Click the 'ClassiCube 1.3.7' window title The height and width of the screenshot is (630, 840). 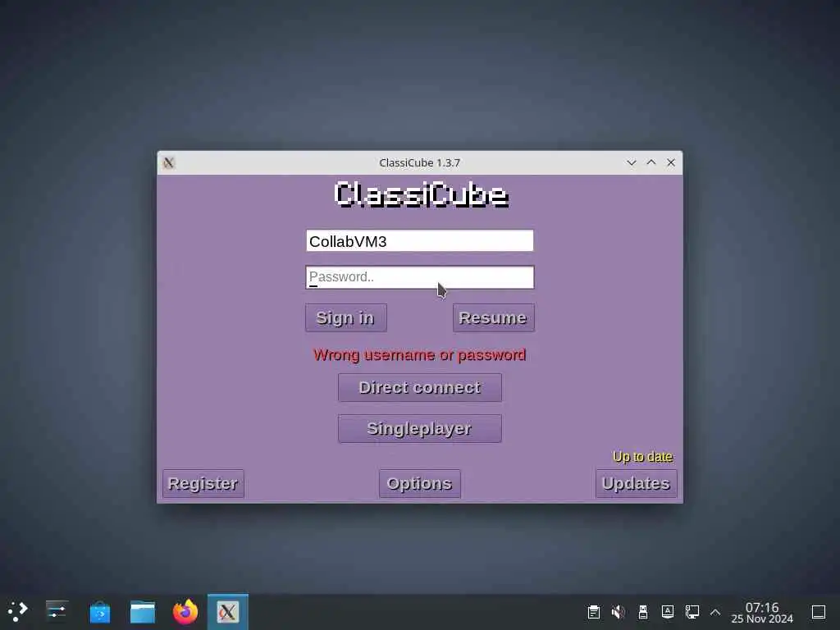click(x=419, y=163)
